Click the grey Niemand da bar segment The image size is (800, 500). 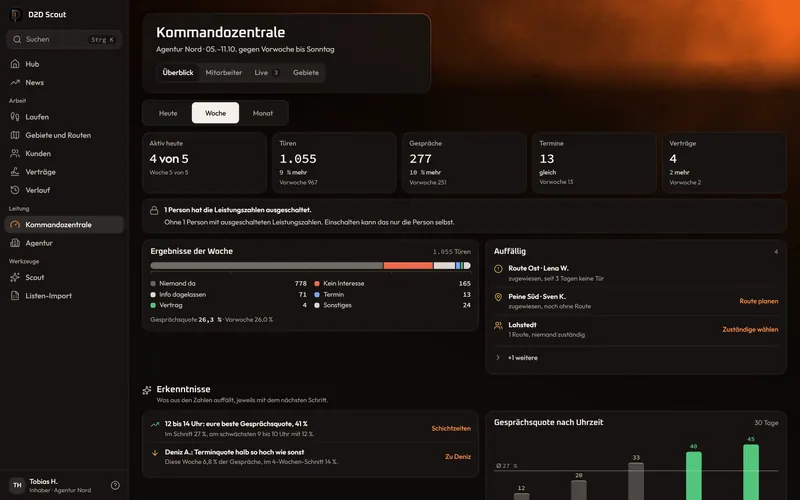point(267,266)
